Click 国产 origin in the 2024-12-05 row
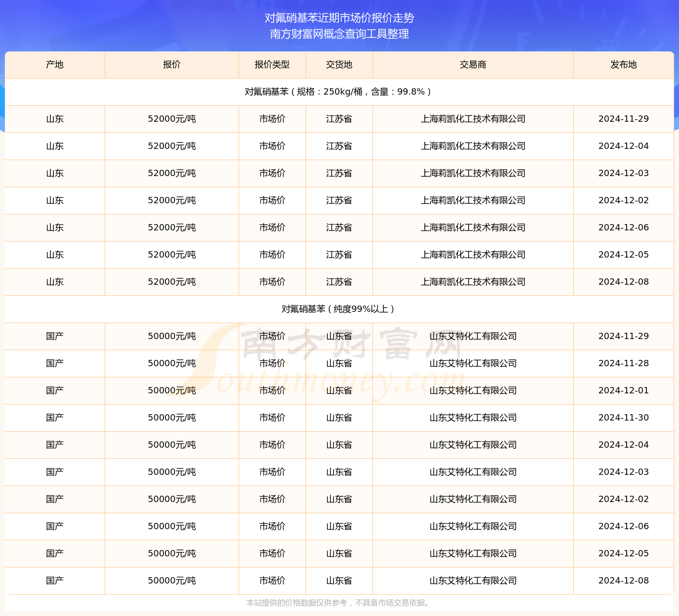The width and height of the screenshot is (679, 616). [55, 553]
